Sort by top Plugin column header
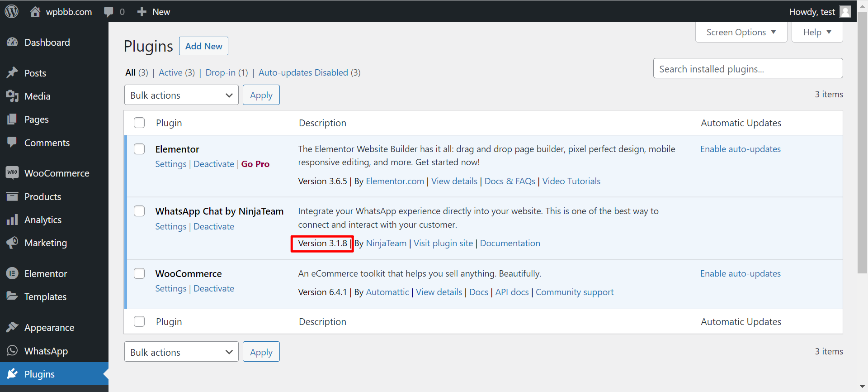The image size is (868, 392). point(169,123)
